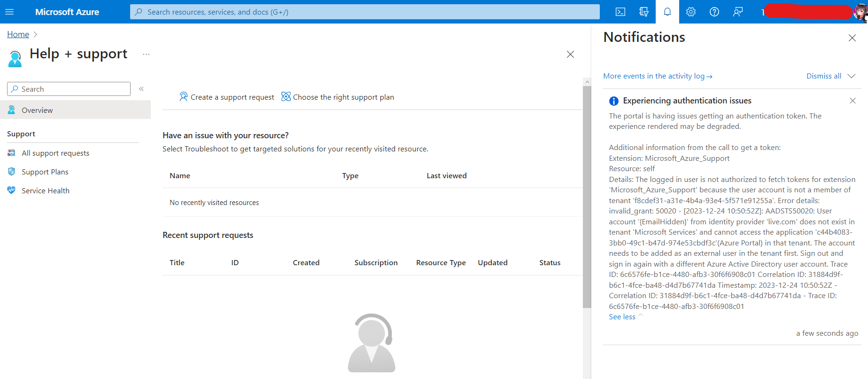
Task: Click the Help + support headset icon
Action: pyautogui.click(x=15, y=59)
